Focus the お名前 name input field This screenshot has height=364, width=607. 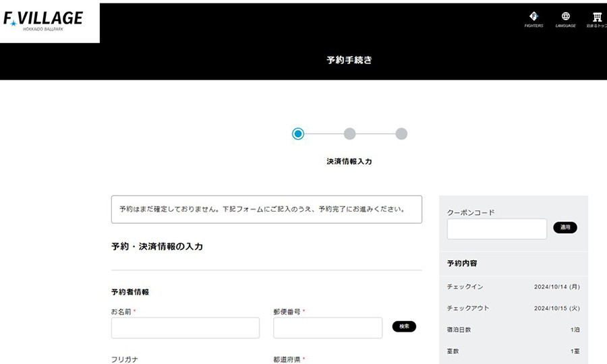click(x=185, y=328)
